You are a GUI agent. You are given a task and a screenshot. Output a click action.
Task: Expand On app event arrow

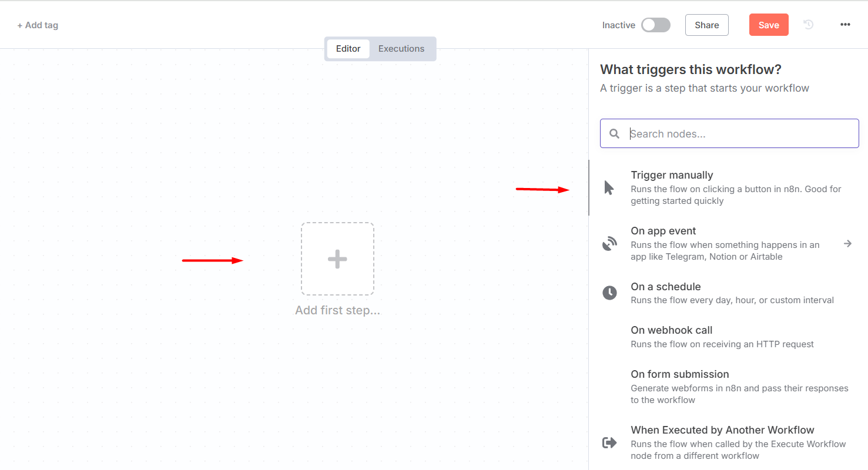tap(847, 243)
